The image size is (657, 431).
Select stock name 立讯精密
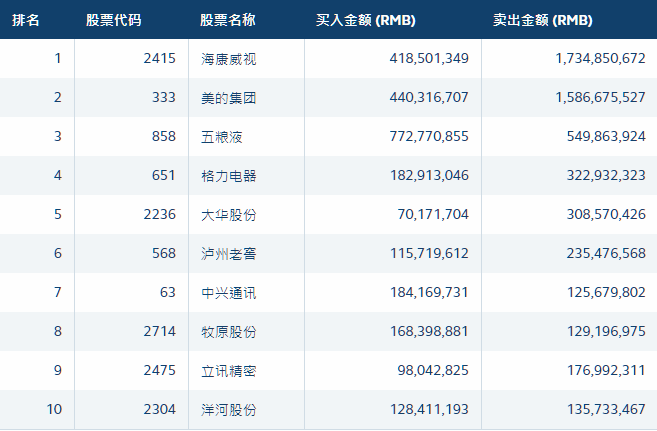[x=228, y=370]
